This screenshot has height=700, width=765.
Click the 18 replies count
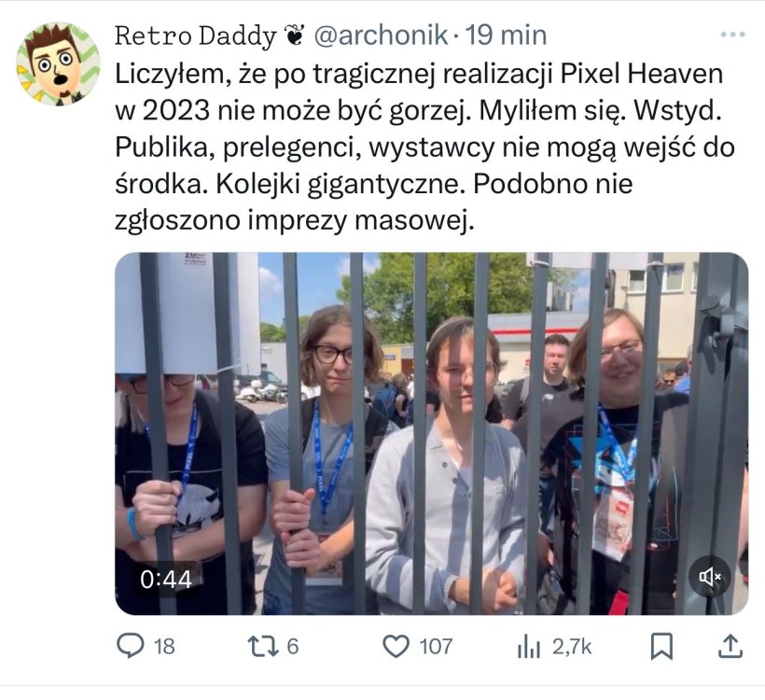click(x=164, y=646)
